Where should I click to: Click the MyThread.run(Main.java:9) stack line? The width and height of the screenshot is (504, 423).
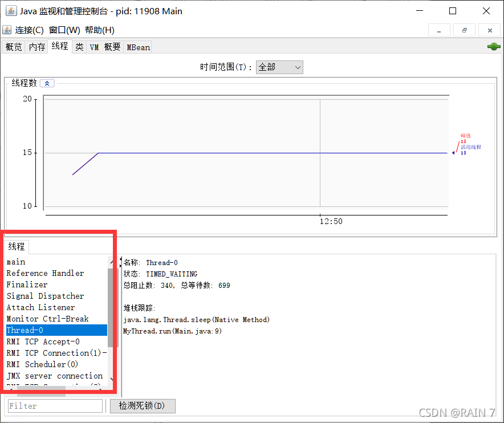tap(172, 331)
